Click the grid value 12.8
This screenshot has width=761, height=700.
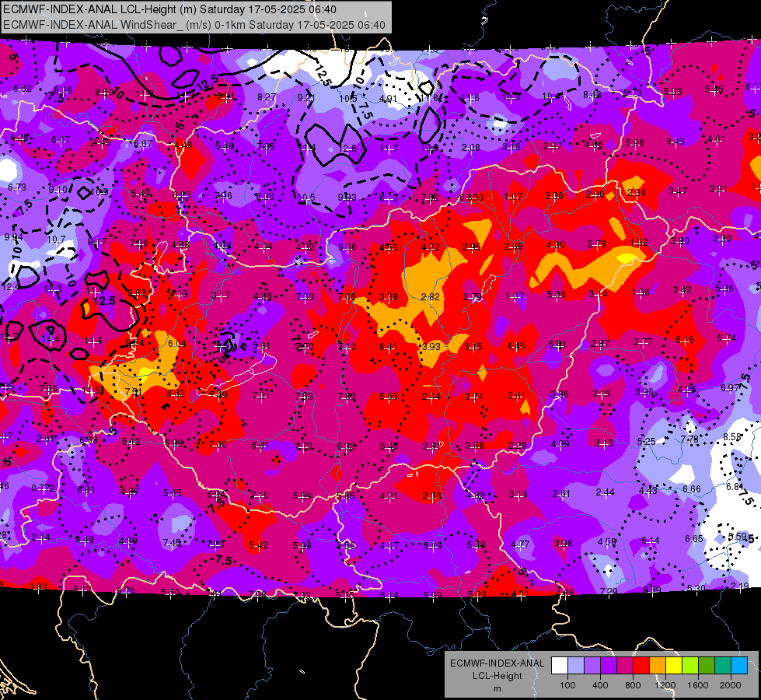[x=348, y=148]
